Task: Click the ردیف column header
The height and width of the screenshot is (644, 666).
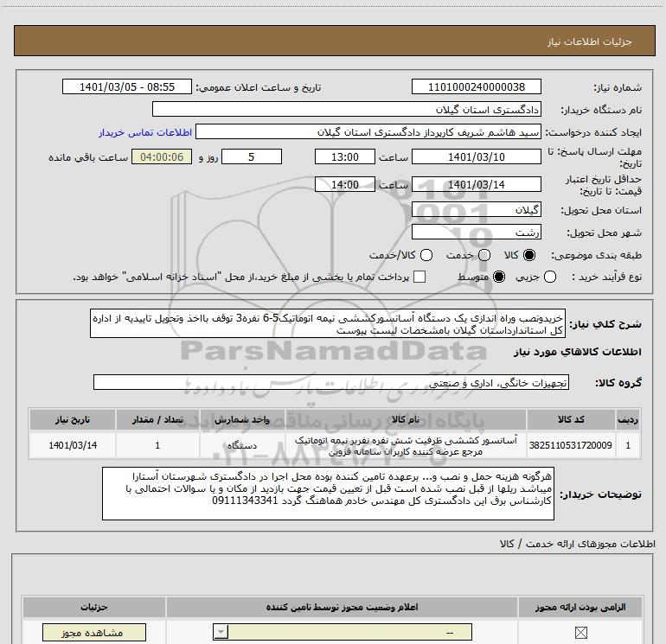Action: coord(628,419)
